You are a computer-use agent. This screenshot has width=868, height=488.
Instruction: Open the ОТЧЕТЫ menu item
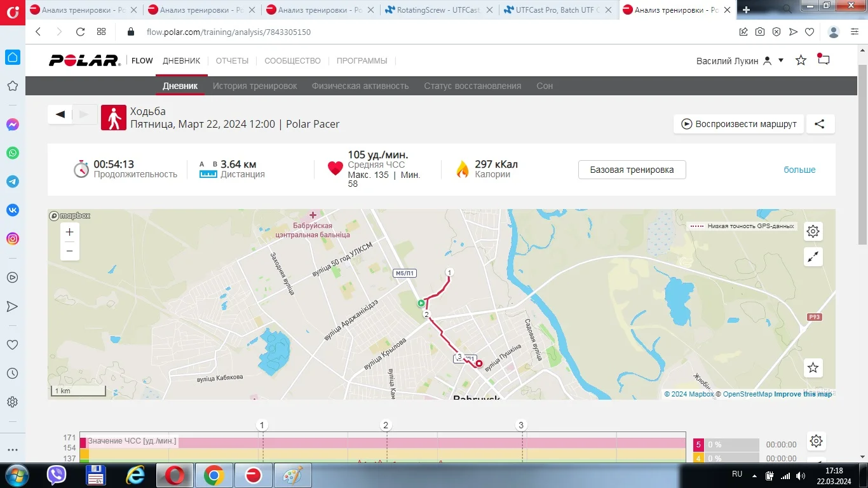pos(232,61)
